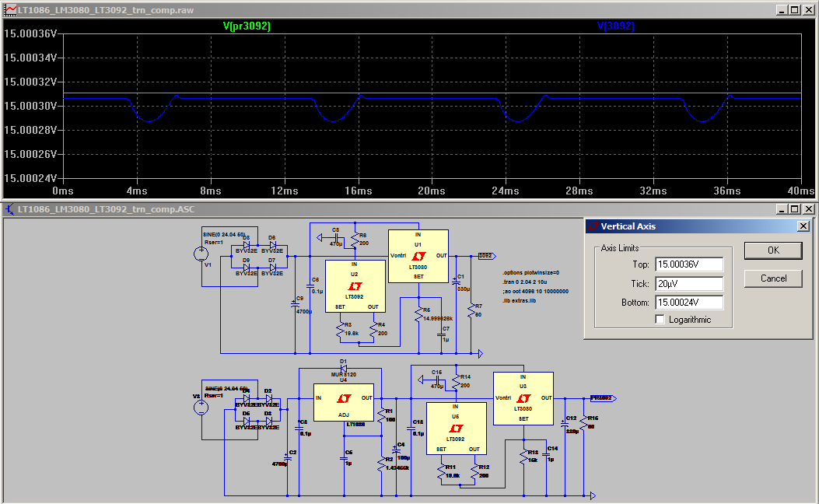Select the U1 LT3080 component symbol

[418, 256]
